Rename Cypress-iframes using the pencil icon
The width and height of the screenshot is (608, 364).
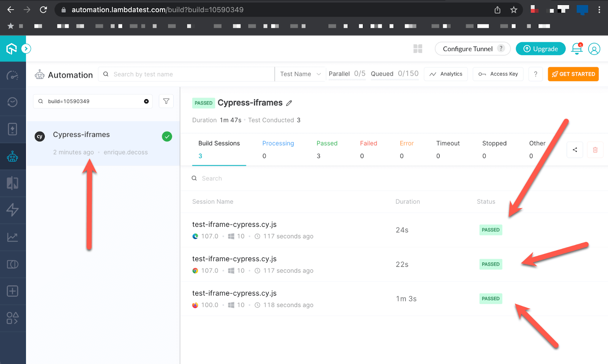click(289, 103)
